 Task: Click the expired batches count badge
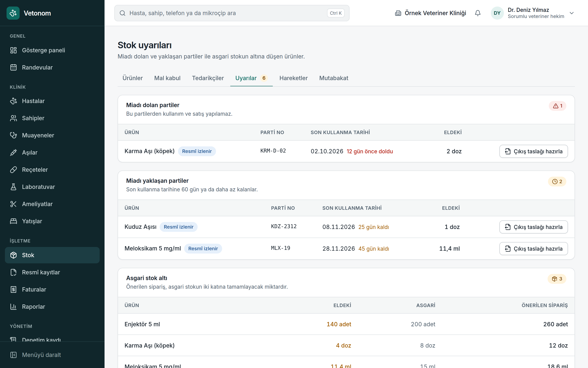558,106
